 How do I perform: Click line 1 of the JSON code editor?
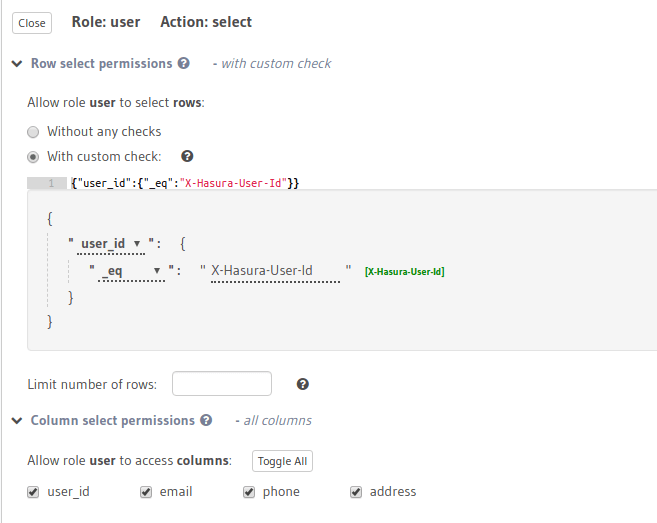[x=300, y=183]
